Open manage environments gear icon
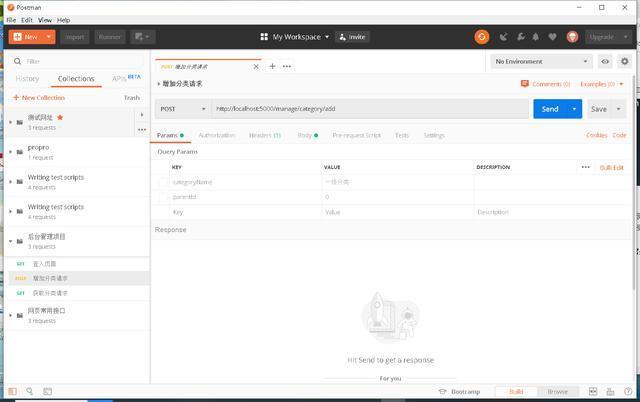The image size is (640, 402). point(624,61)
